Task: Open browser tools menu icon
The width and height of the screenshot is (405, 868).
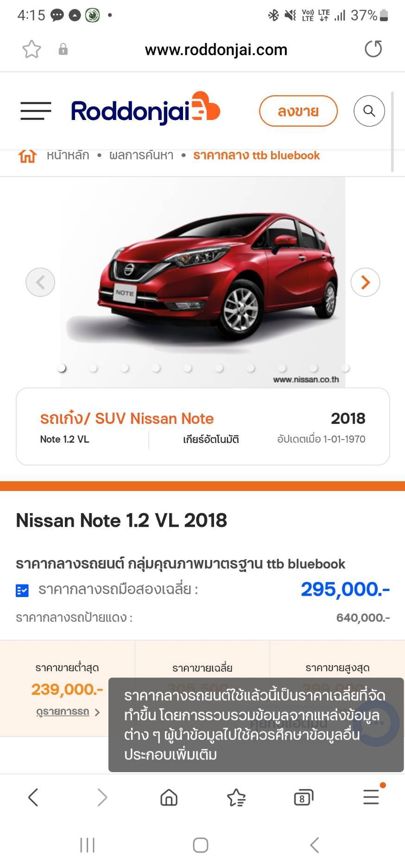Action: (x=371, y=797)
